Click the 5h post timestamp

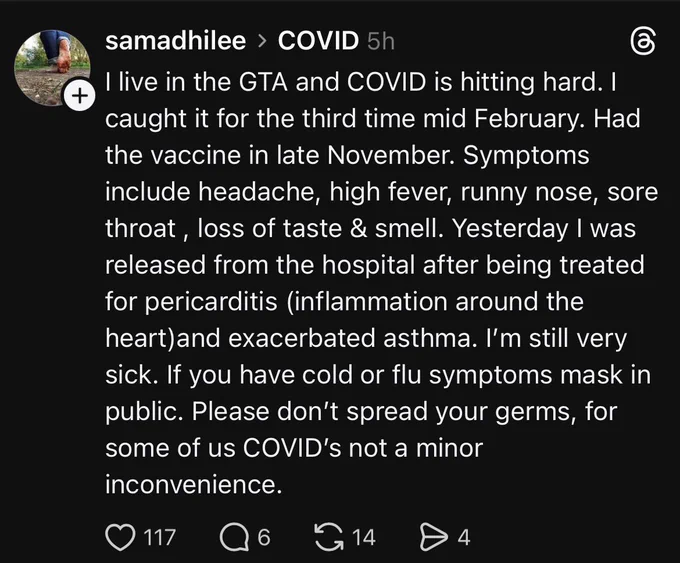point(381,42)
